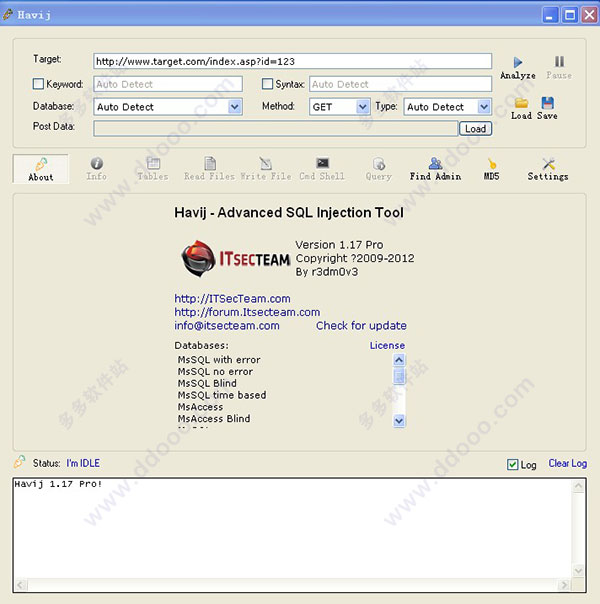Open the Find Admin tool
The width and height of the screenshot is (600, 604).
(x=435, y=169)
